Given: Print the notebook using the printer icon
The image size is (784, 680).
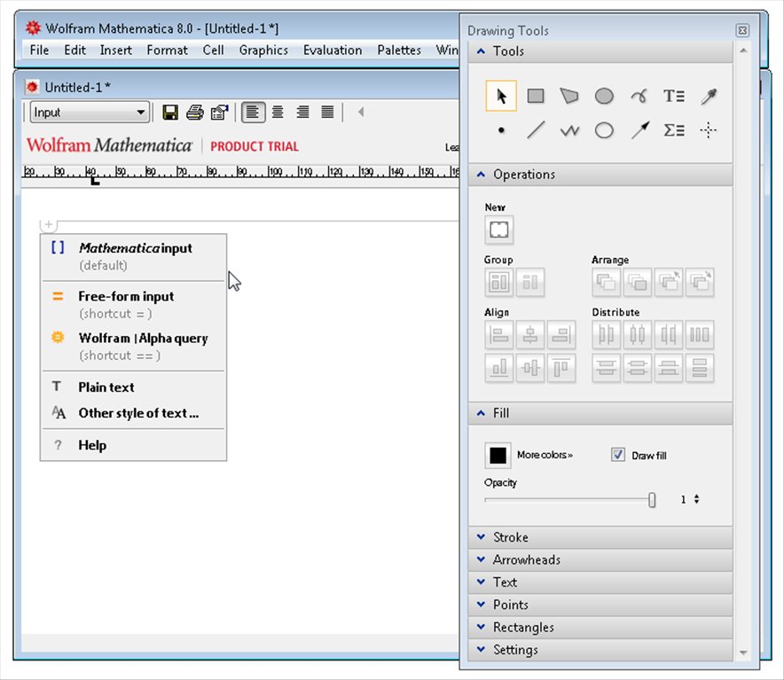Looking at the screenshot, I should click(x=195, y=113).
